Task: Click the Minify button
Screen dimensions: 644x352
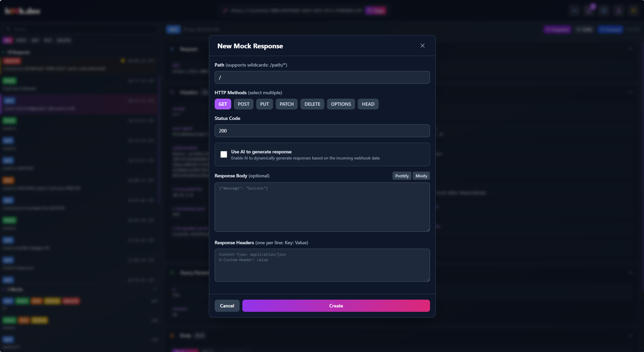Action: pyautogui.click(x=421, y=176)
